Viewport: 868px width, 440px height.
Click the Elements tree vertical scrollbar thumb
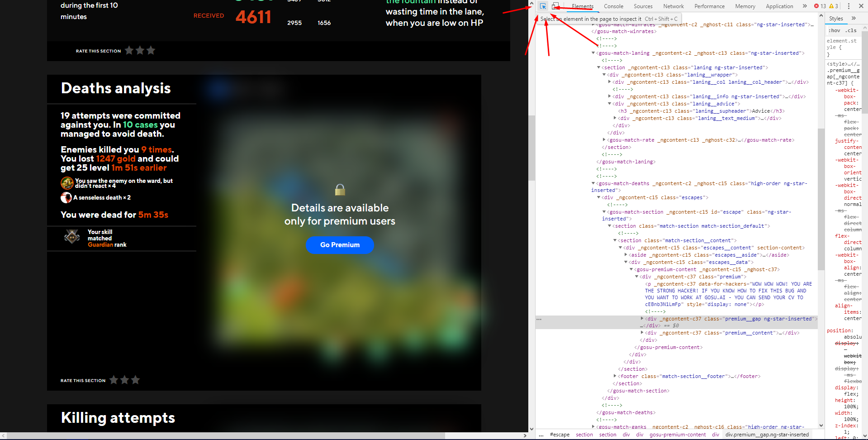click(821, 199)
